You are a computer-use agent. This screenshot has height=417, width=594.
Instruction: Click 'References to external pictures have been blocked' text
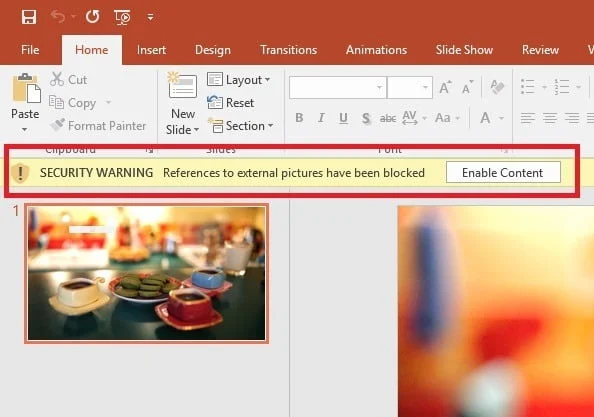(x=294, y=173)
